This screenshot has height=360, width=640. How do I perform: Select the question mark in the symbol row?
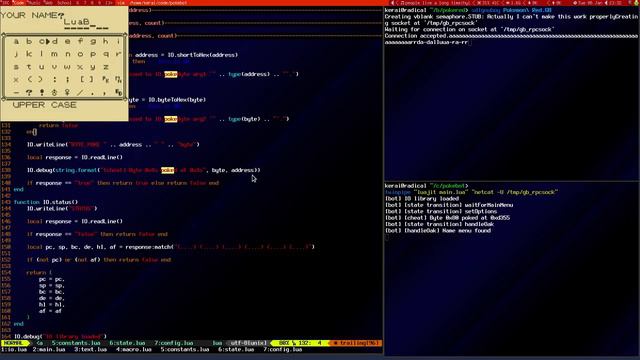point(29,93)
